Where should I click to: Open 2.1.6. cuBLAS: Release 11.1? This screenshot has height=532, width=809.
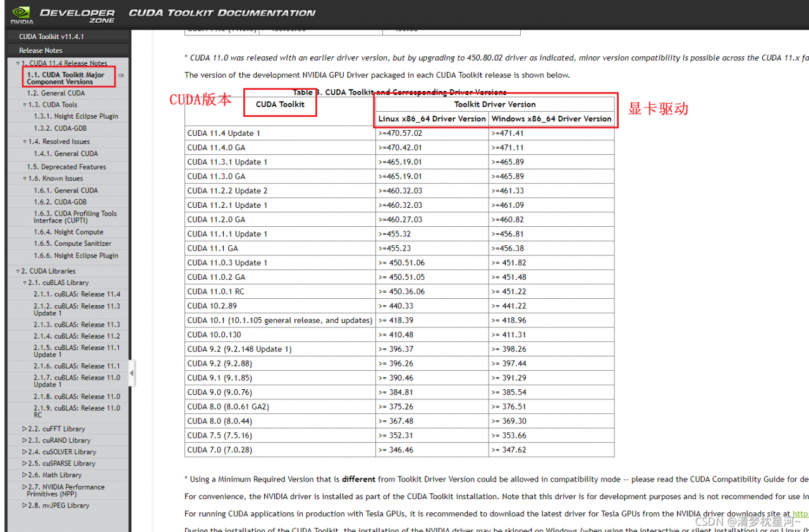[76, 366]
